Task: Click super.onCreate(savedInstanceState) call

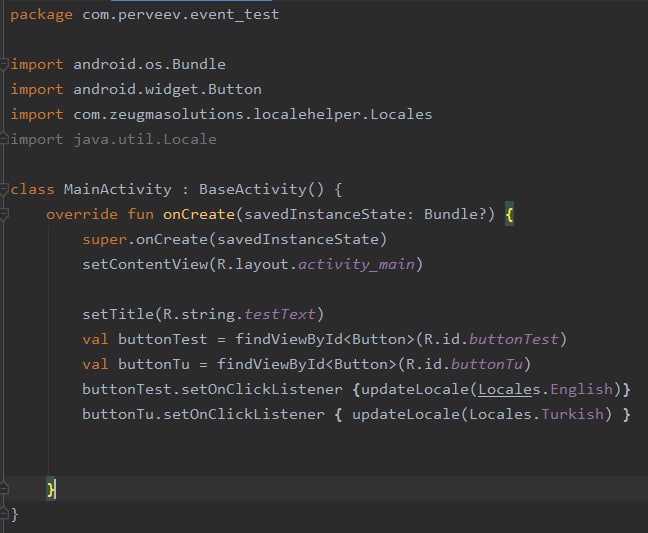Action: click(235, 240)
